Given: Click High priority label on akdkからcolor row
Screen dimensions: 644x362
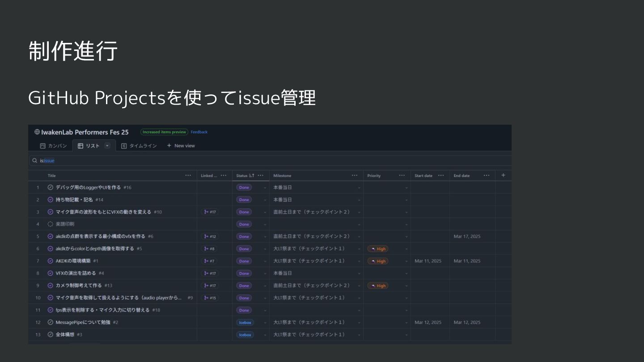Looking at the screenshot, I should click(x=378, y=248).
